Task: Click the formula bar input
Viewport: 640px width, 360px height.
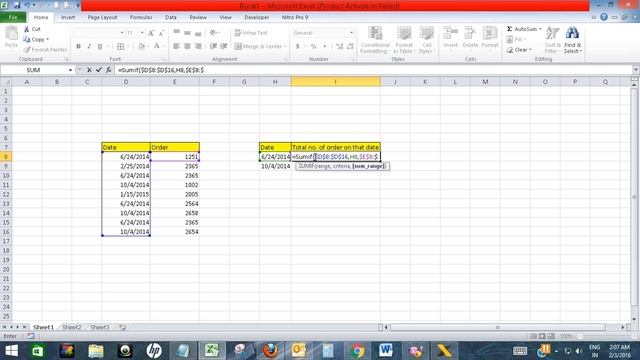Action: pos(373,70)
